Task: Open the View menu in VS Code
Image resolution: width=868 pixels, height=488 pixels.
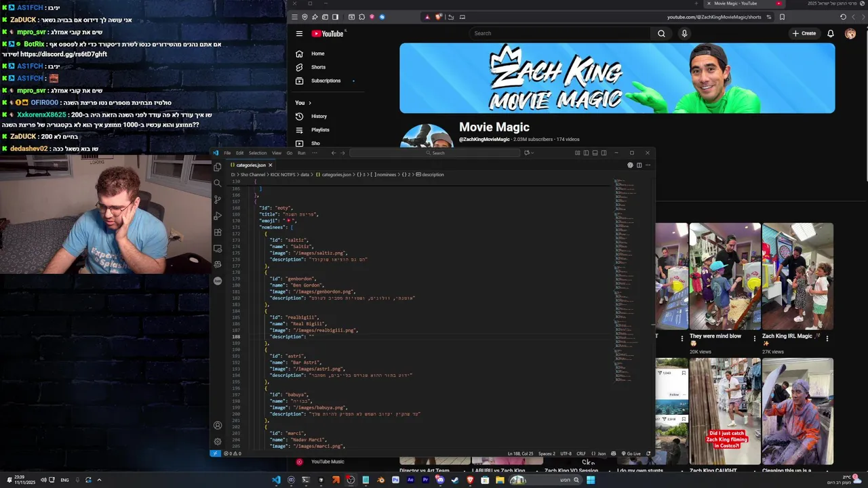Action: click(x=277, y=153)
